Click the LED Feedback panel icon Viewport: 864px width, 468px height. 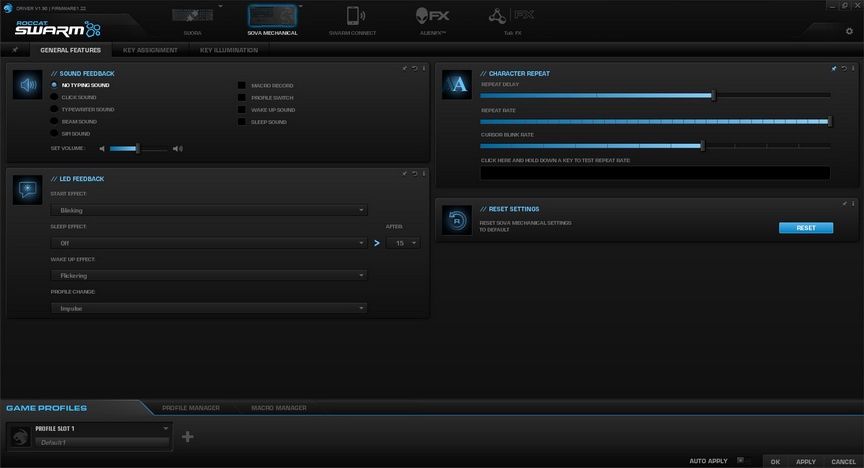point(28,190)
